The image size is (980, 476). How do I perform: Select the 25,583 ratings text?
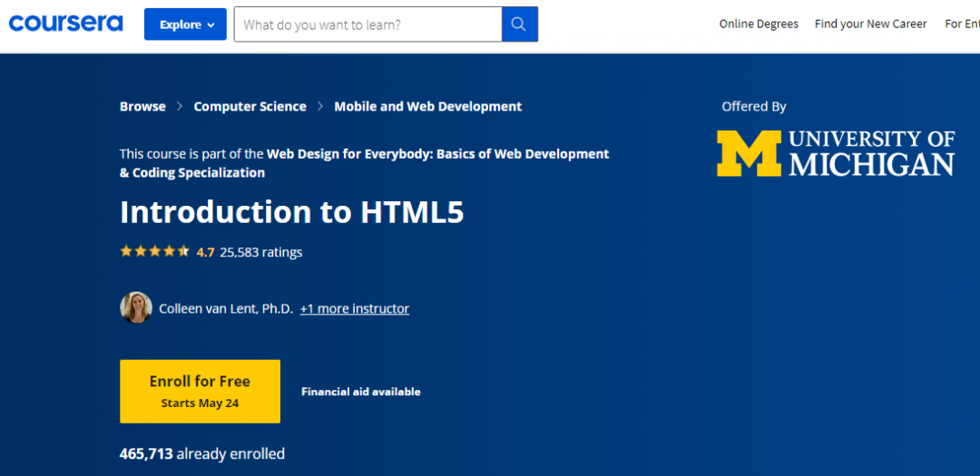click(261, 252)
